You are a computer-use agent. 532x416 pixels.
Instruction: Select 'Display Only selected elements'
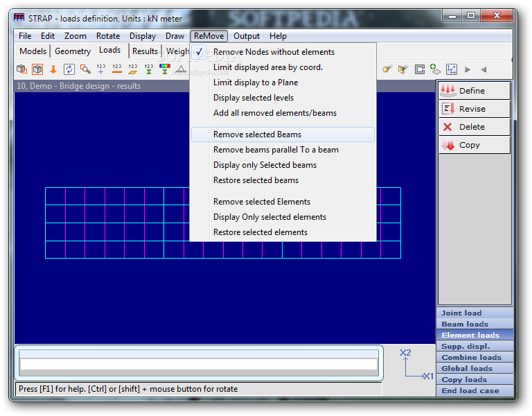[x=283, y=217]
